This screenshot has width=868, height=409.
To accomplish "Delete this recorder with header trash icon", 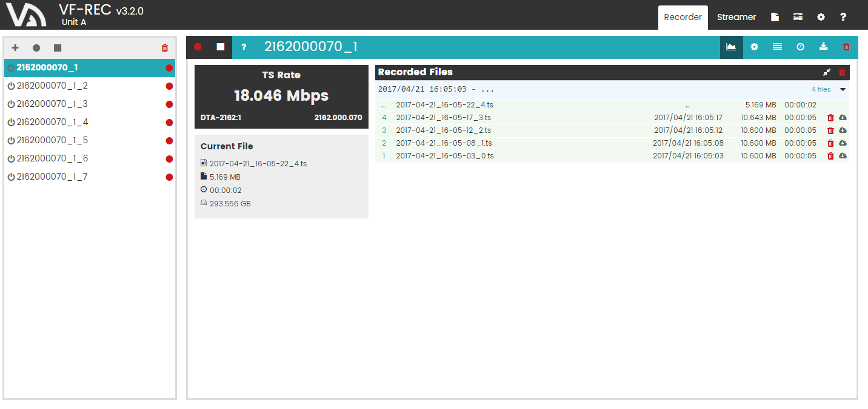I will pyautogui.click(x=846, y=47).
